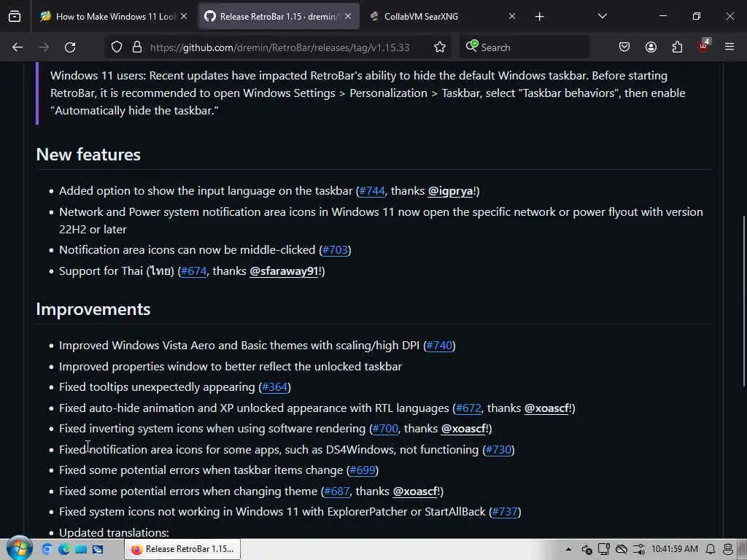Viewport: 747px width, 560px height.
Task: Open issue link #364
Action: [x=275, y=387]
